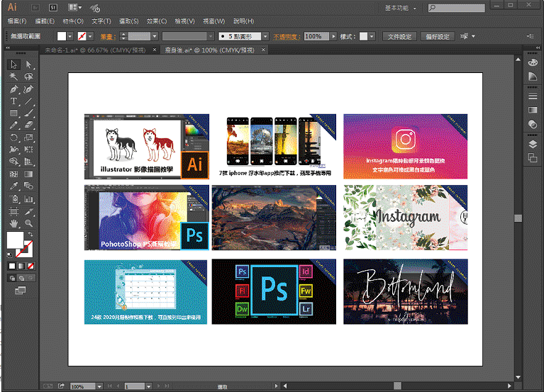This screenshot has height=392, width=544.
Task: Select the Perspective Grid tool
Action: click(x=28, y=162)
